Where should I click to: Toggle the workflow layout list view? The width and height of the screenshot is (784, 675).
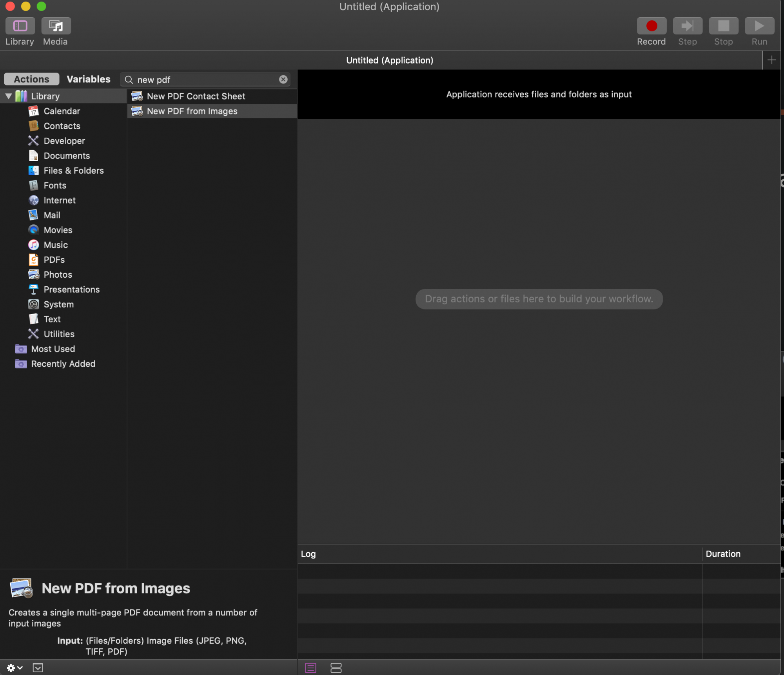click(310, 667)
